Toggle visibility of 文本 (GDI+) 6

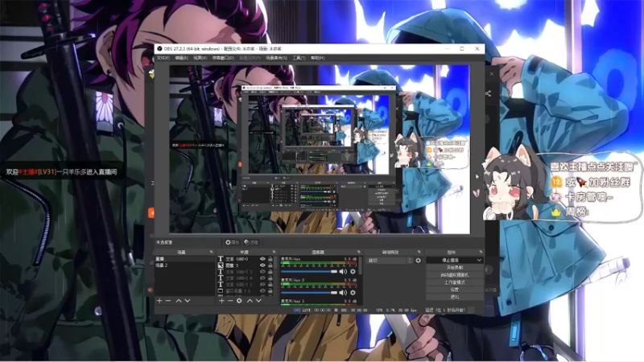coord(262,278)
